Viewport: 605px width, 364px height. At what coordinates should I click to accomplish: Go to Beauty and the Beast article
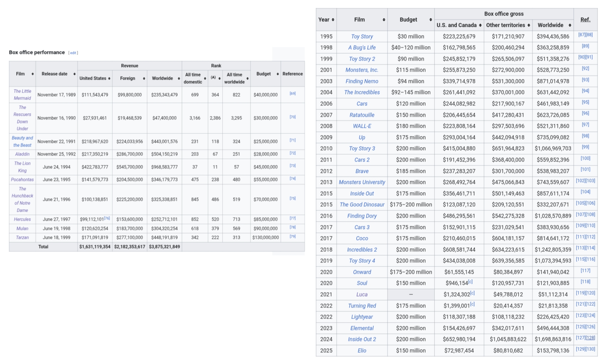tap(22, 142)
